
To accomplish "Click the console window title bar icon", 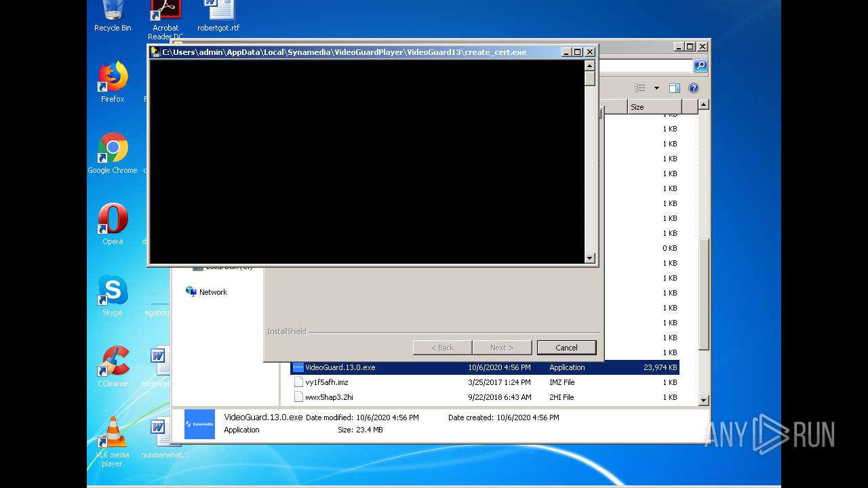I will click(x=155, y=52).
